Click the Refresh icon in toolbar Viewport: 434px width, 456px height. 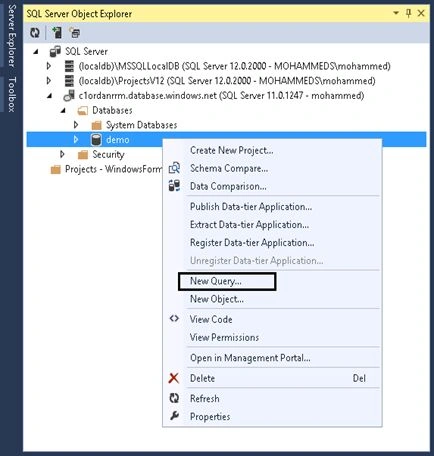tap(35, 33)
